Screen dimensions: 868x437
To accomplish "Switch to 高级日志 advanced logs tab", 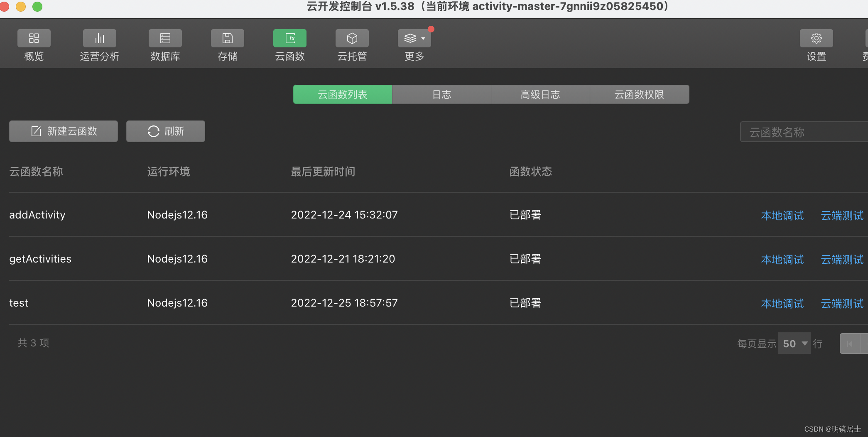I will pos(540,94).
